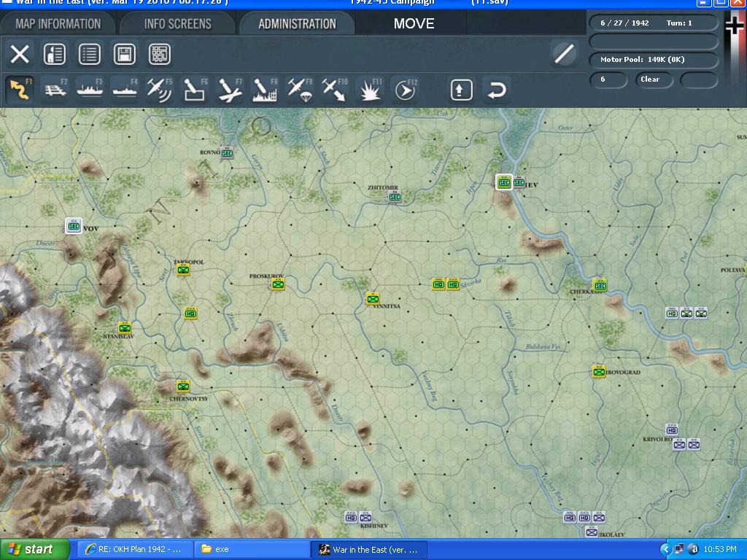Click the diagonal slash button at toolbar's right end

coord(564,53)
